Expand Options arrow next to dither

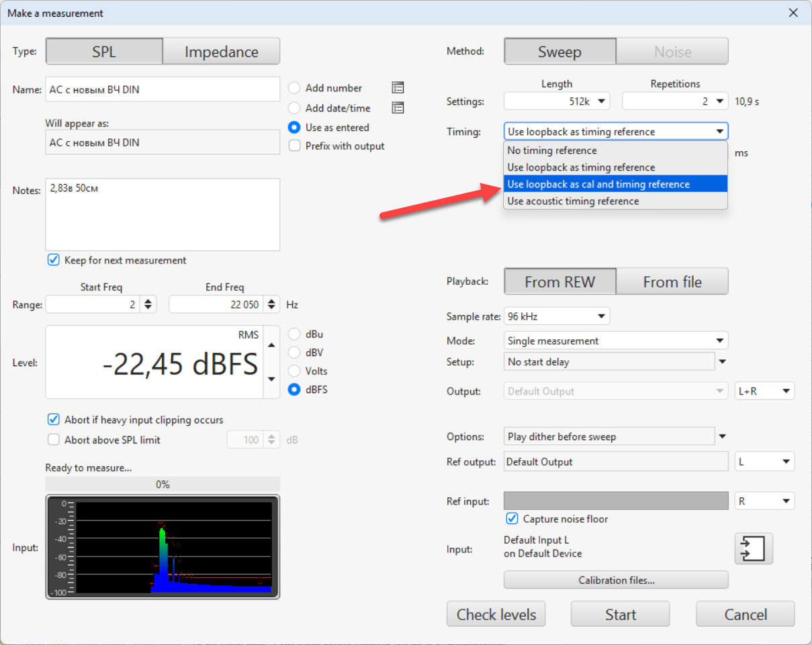tap(722, 437)
